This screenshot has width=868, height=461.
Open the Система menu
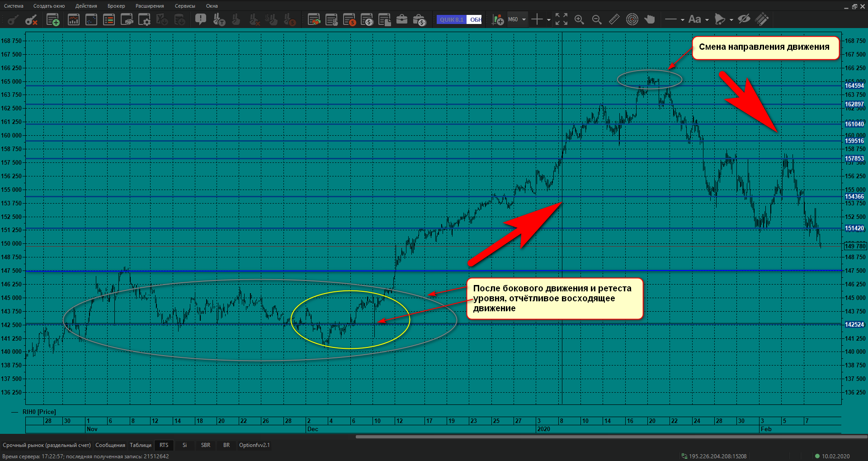click(x=14, y=6)
